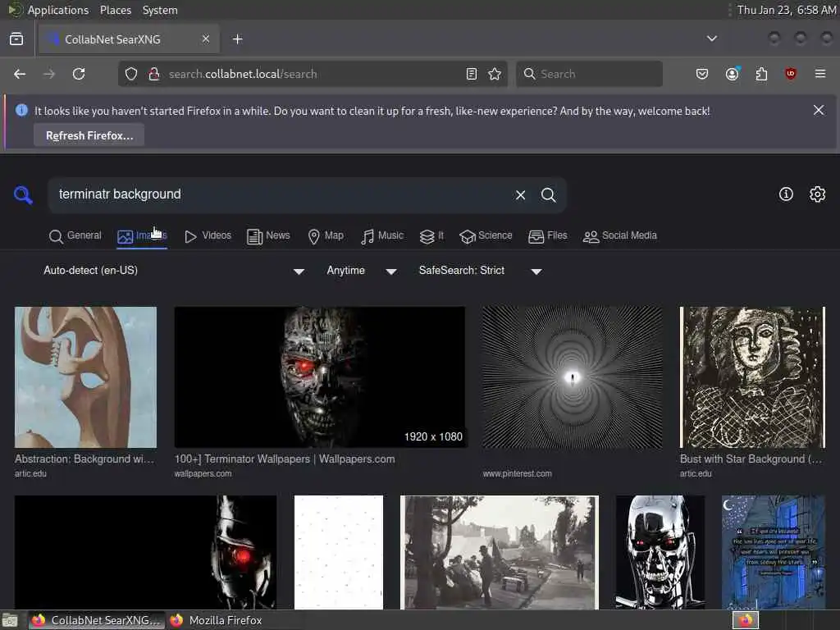The height and width of the screenshot is (630, 840).
Task: Click the insecure connection padlock icon
Action: [x=153, y=74]
